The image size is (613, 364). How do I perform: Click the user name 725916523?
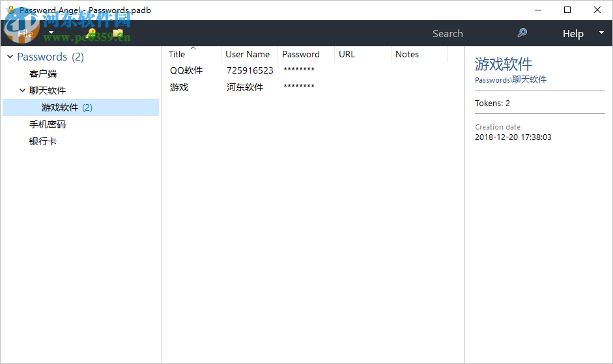tap(249, 70)
